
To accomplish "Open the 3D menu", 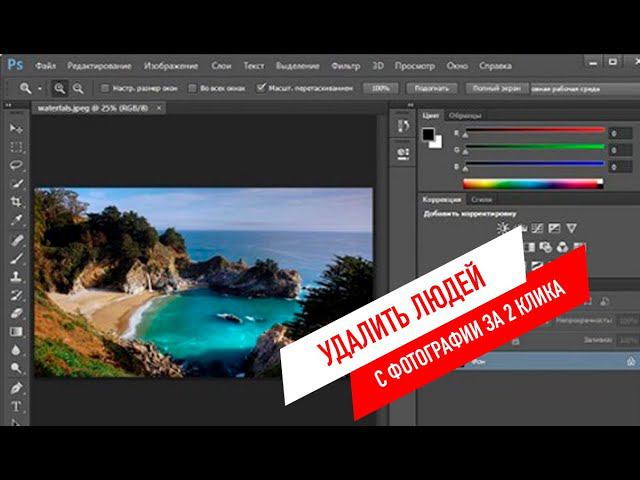I will click(x=378, y=66).
